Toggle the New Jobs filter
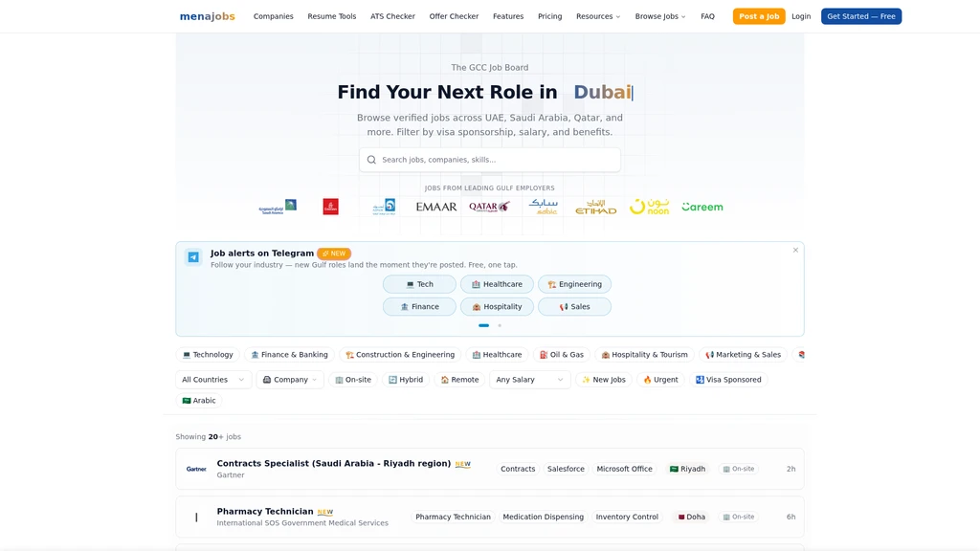Viewport: 980px width, 551px height. tap(604, 380)
